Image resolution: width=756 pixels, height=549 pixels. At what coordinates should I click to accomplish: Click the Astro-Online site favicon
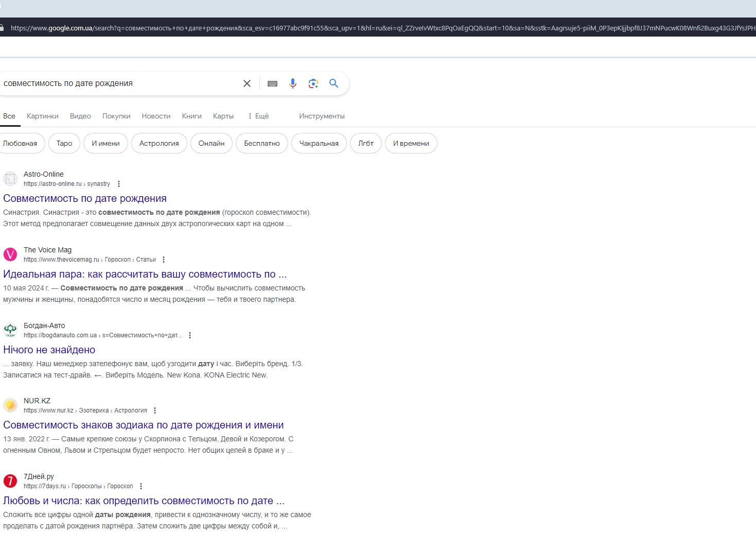click(x=10, y=179)
